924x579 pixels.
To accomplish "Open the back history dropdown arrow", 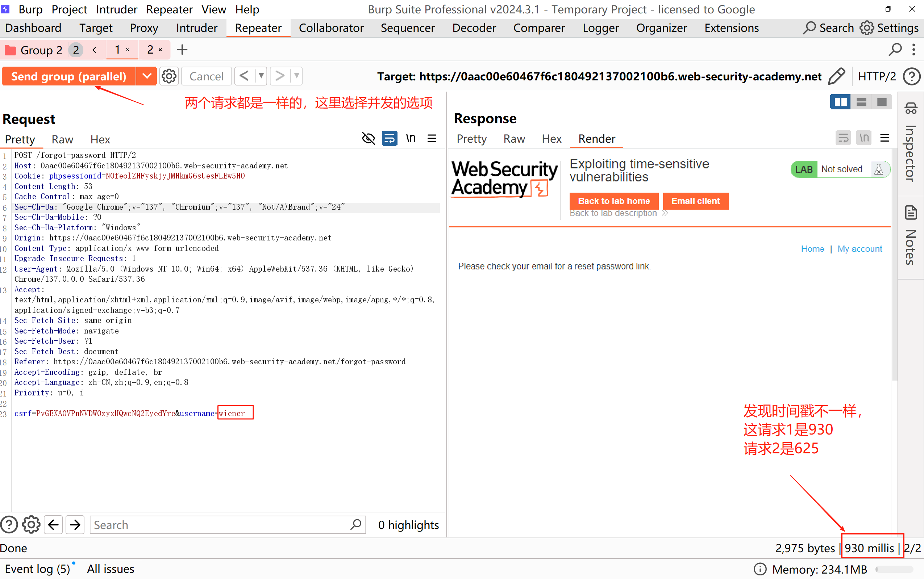I will coord(261,76).
